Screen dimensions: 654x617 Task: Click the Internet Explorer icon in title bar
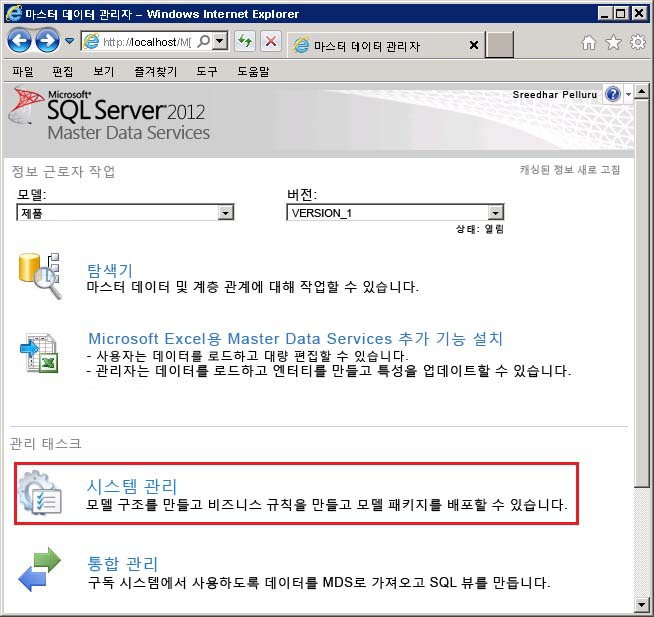pos(13,13)
